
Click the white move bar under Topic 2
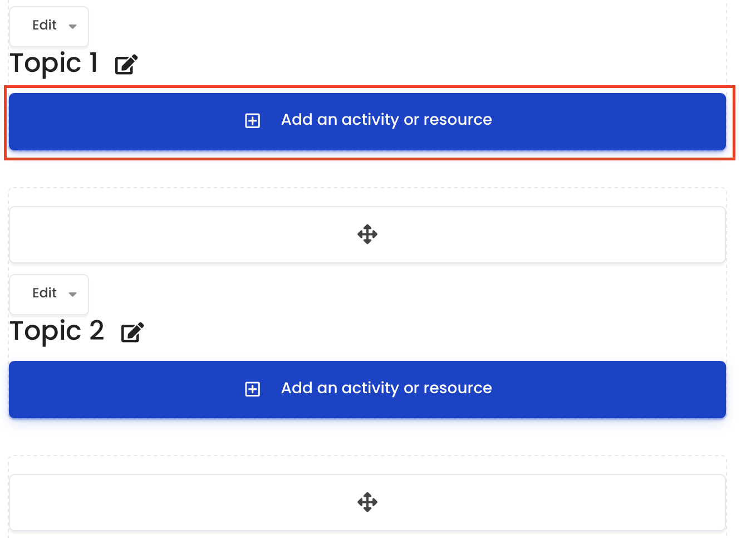367,502
